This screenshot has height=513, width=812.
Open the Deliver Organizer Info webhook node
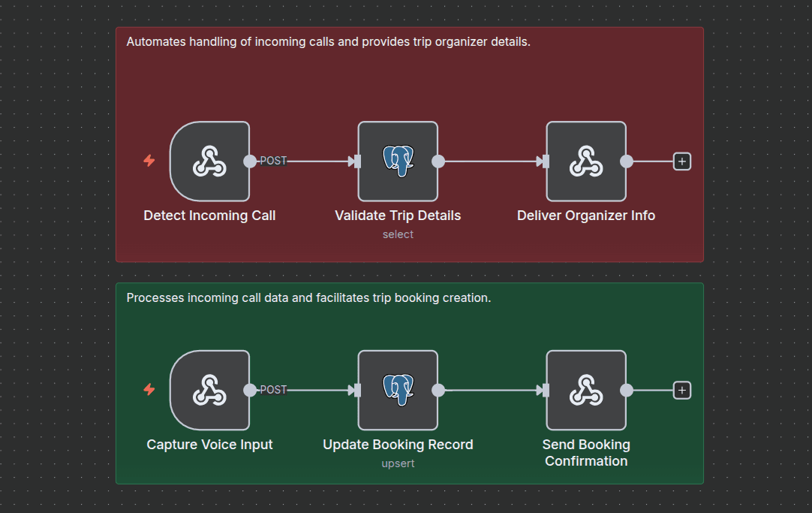coord(586,161)
